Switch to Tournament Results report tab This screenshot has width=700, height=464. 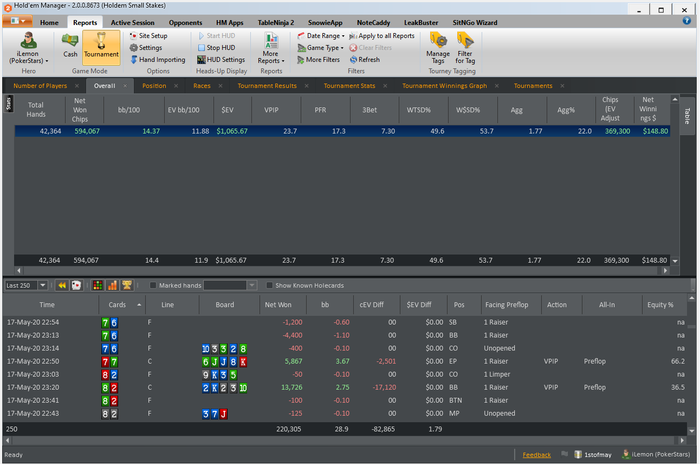tap(267, 86)
